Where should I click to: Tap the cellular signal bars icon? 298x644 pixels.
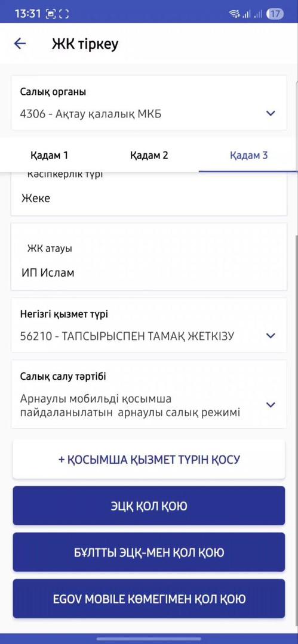247,14
